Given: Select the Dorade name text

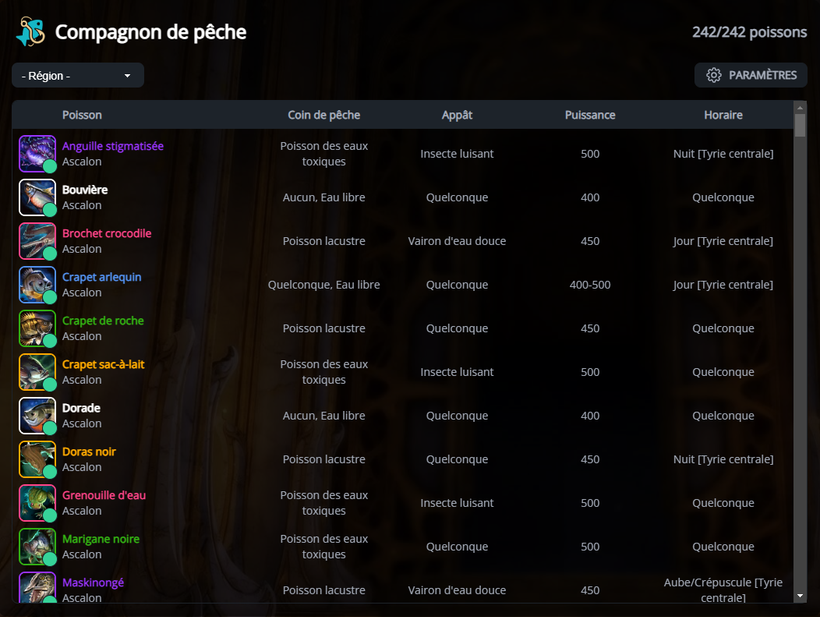Looking at the screenshot, I should [x=81, y=408].
